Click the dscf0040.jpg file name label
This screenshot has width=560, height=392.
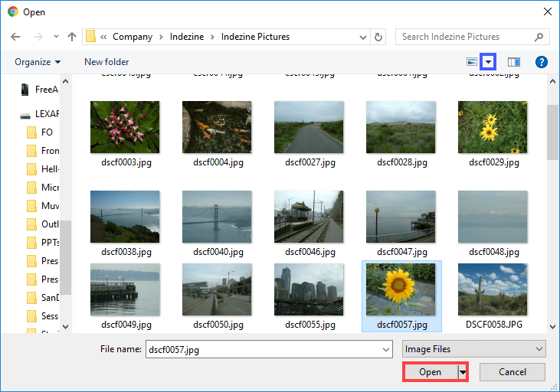point(218,252)
